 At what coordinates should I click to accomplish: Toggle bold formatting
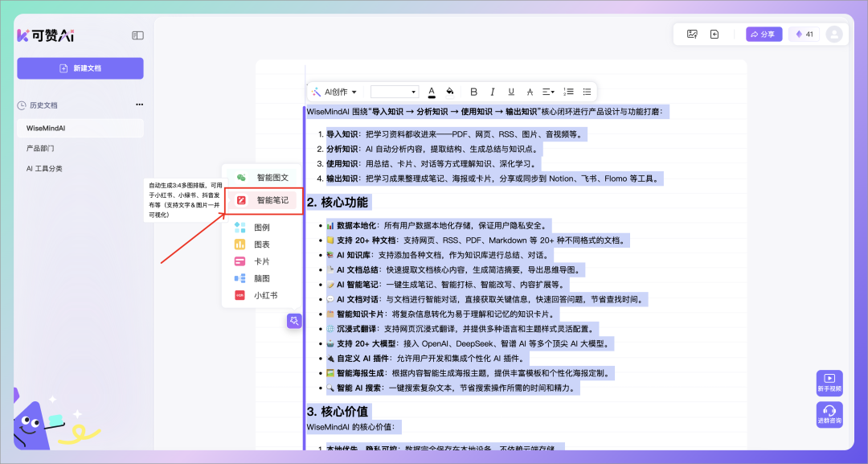coord(473,92)
